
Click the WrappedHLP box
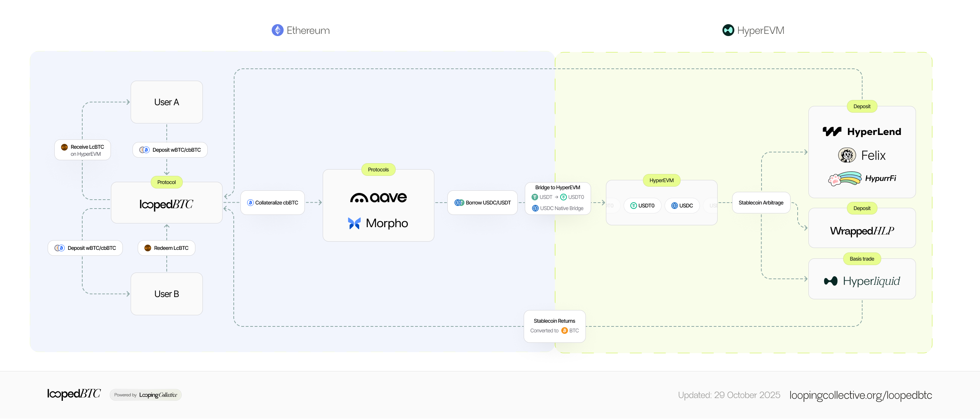tap(862, 228)
